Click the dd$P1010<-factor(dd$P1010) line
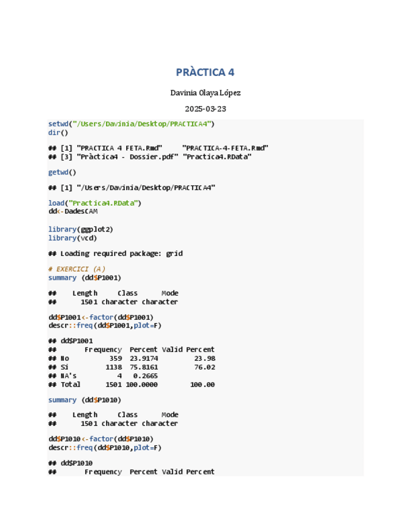Image resolution: width=411 pixels, height=532 pixels. point(101,439)
